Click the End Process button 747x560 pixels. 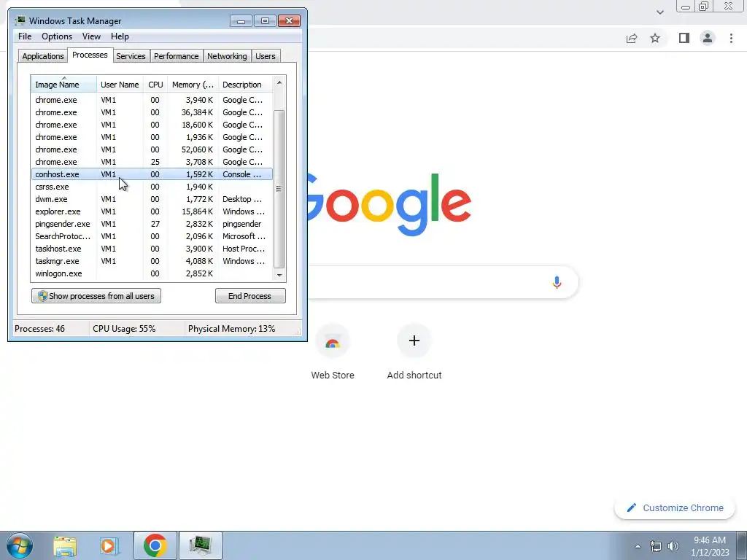point(250,296)
